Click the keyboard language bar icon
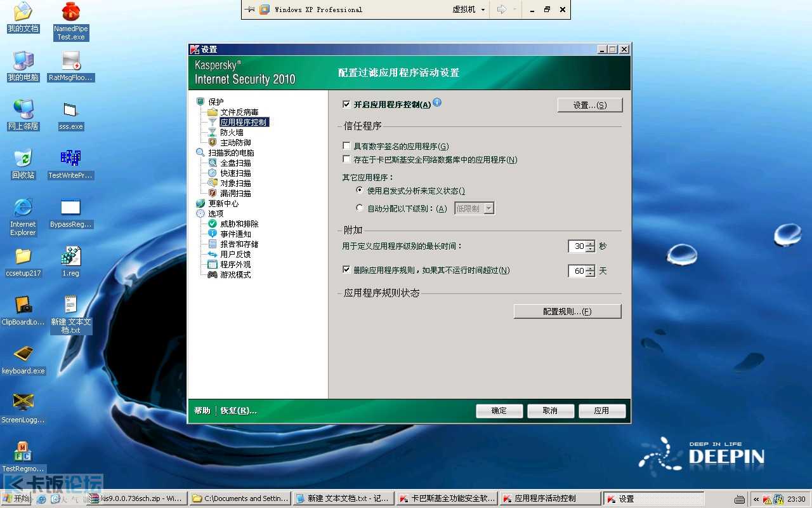The image size is (812, 508). pyautogui.click(x=740, y=499)
